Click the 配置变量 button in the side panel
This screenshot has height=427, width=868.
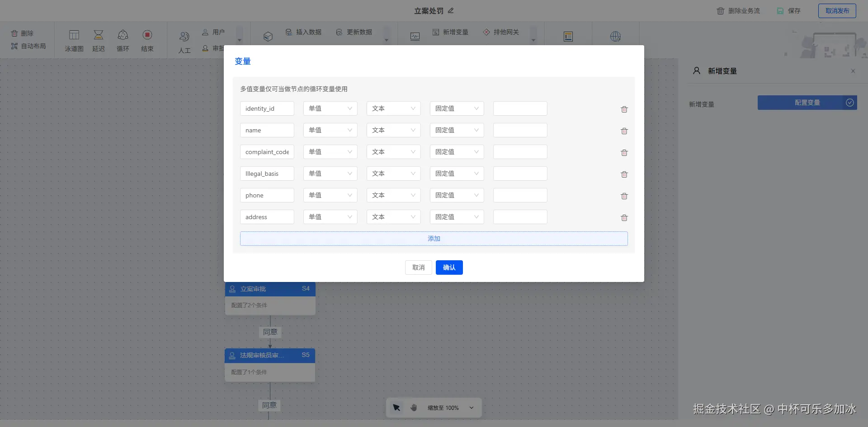tap(807, 103)
